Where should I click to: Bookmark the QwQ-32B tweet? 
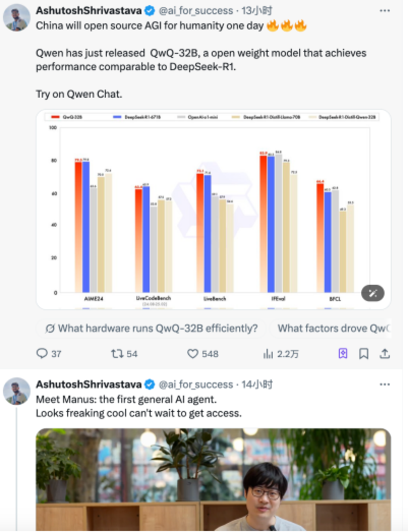364,354
